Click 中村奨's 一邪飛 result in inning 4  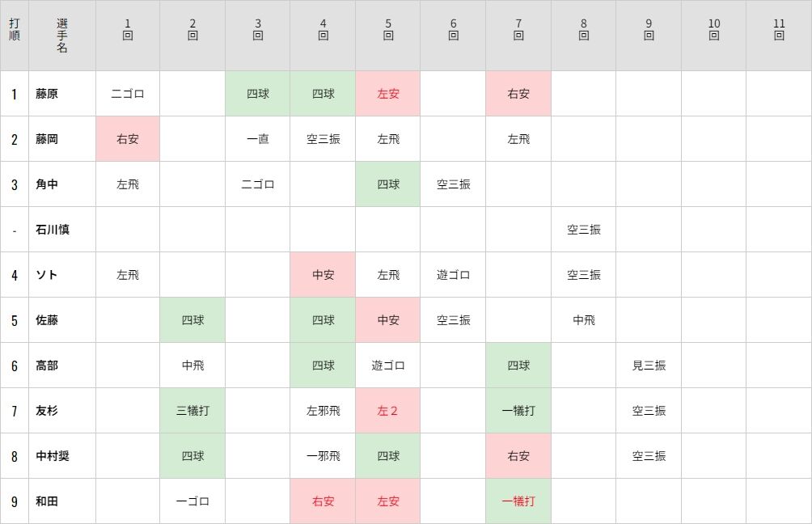[324, 456]
